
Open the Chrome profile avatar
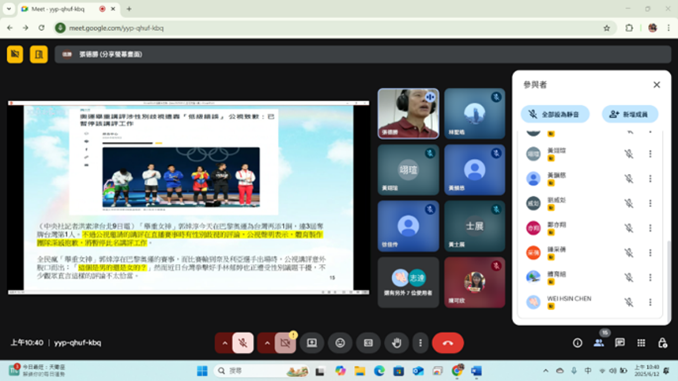[652, 28]
